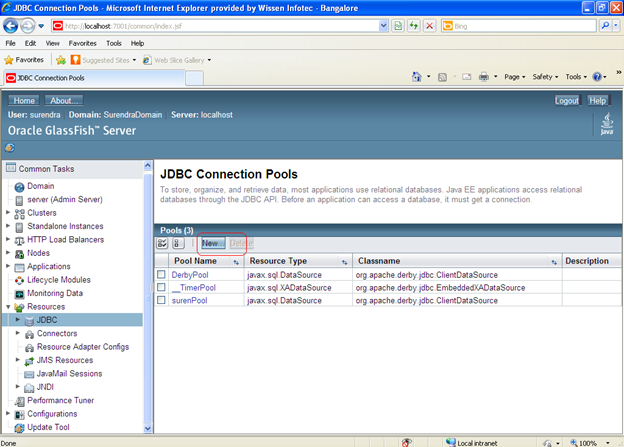Click the address bar URL field
This screenshot has height=447, width=624.
point(220,26)
